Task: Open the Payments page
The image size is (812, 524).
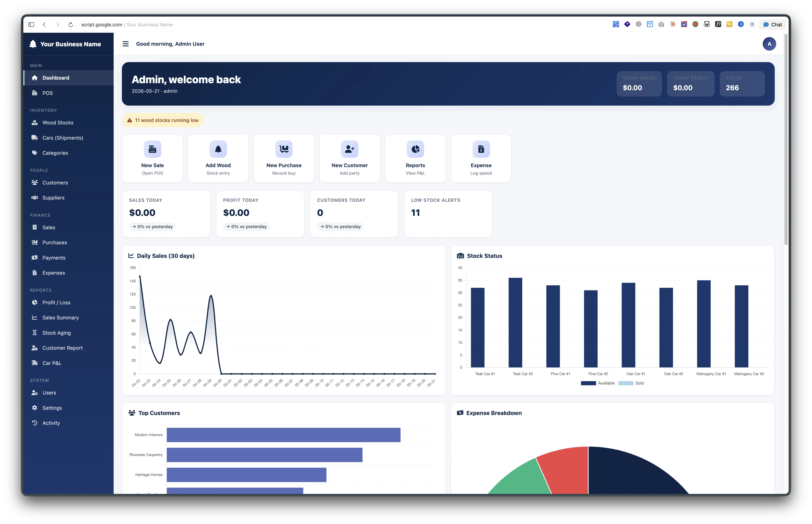Action: click(68, 257)
